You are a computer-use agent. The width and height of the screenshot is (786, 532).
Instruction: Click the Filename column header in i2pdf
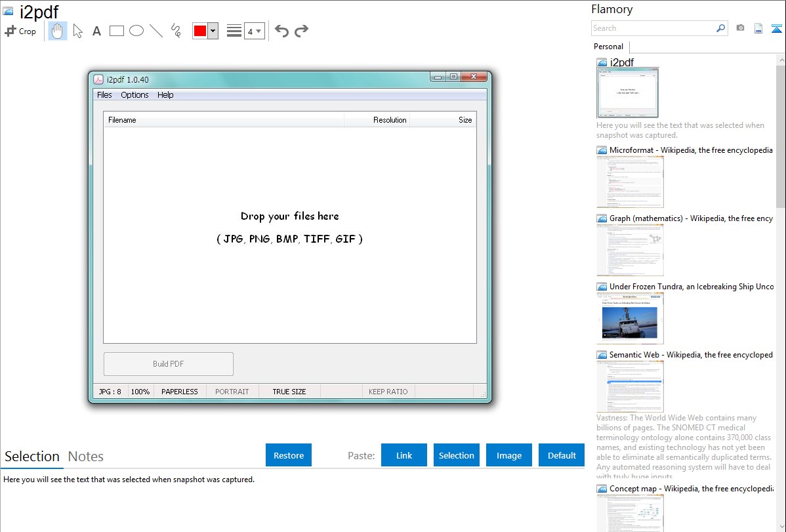(224, 120)
